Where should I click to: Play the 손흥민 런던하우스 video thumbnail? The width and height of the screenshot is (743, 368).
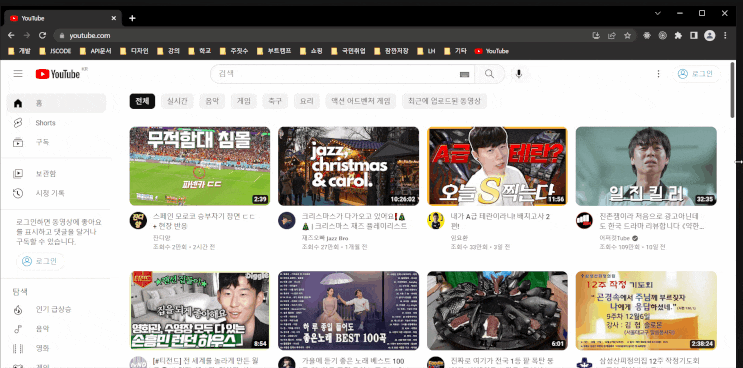199,310
